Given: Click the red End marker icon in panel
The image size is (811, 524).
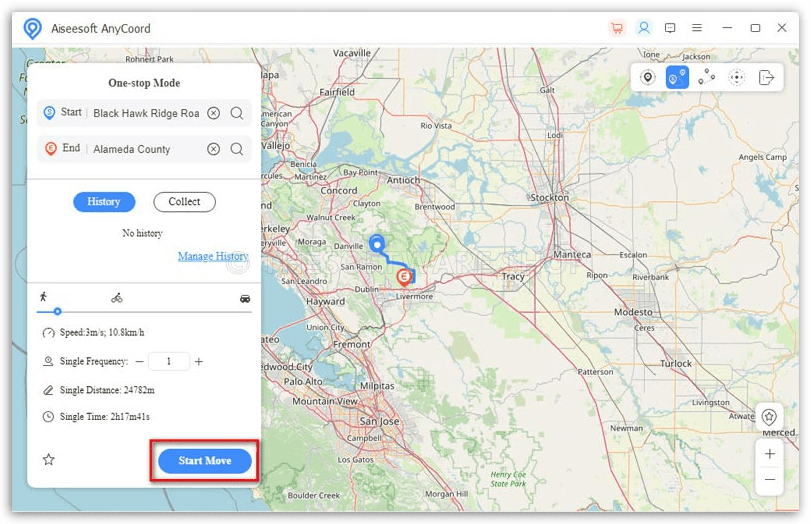Looking at the screenshot, I should tap(50, 148).
